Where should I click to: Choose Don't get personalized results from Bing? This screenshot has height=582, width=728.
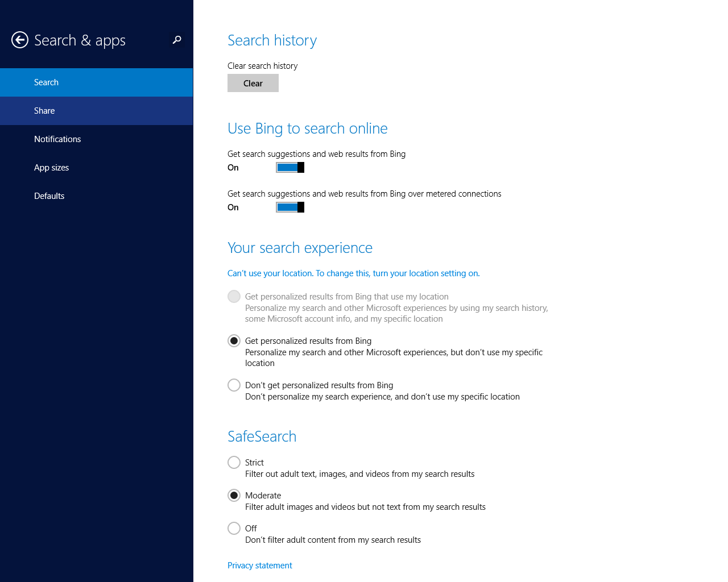[234, 385]
